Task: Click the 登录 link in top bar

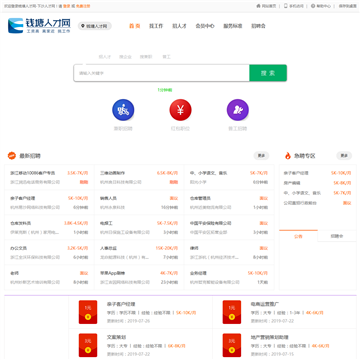Action: pos(67,6)
